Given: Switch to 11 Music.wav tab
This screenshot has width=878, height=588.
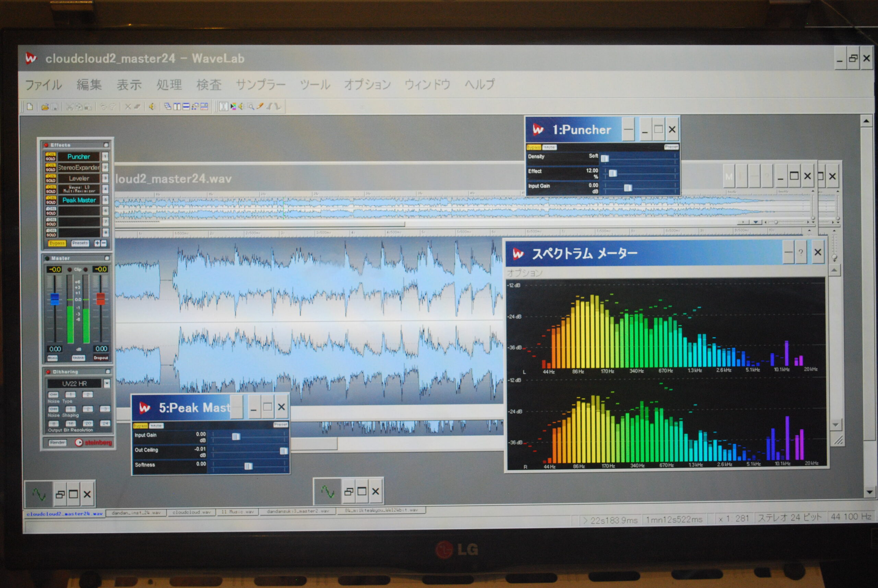Looking at the screenshot, I should tap(237, 512).
